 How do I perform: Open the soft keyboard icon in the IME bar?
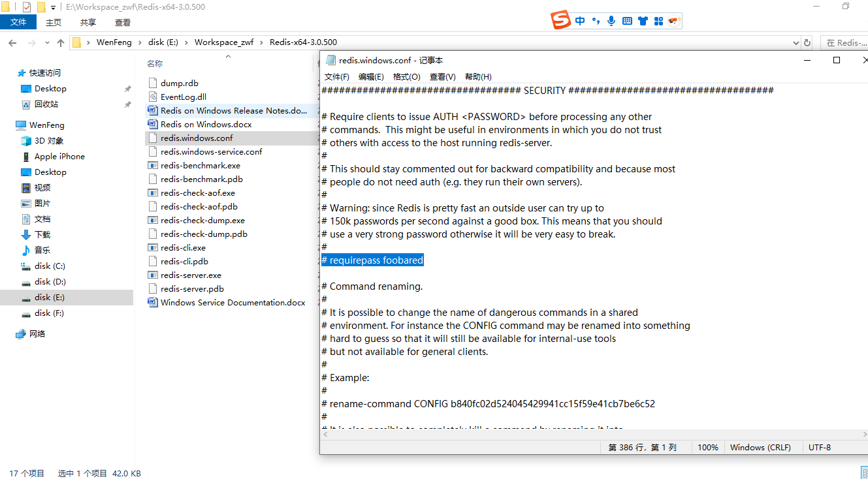pyautogui.click(x=627, y=21)
